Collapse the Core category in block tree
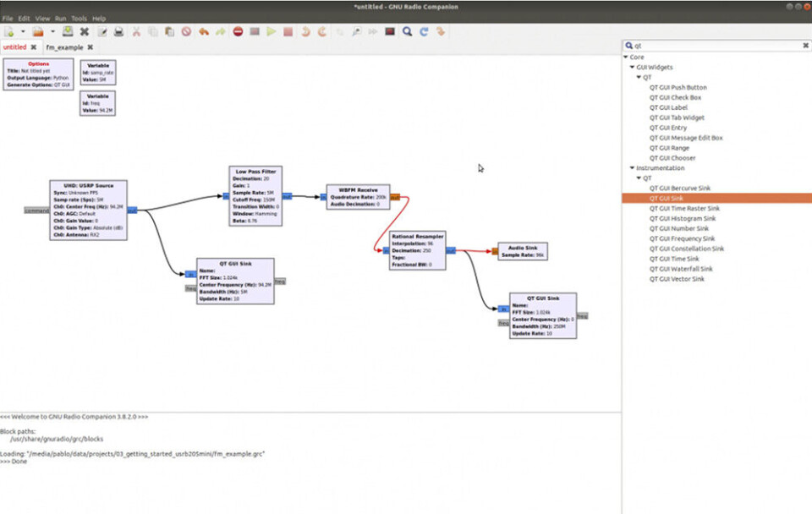Screen dimensions: 812x514 point(626,57)
